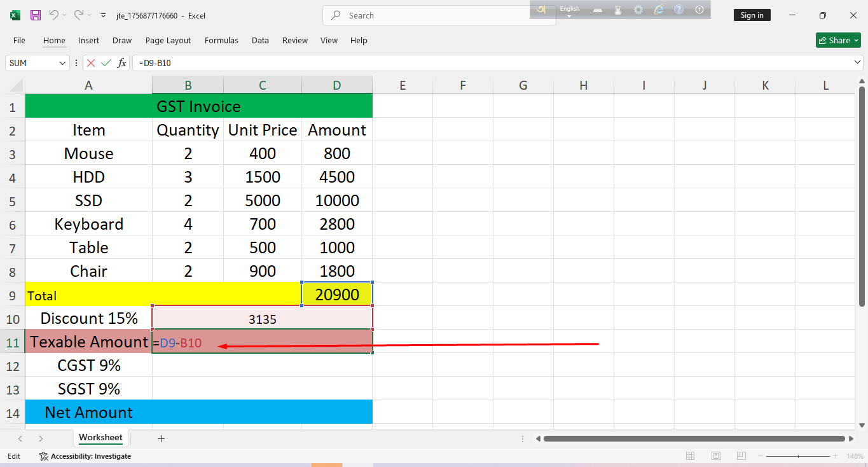Click the green Share button
The width and height of the screenshot is (868, 467).
(837, 41)
